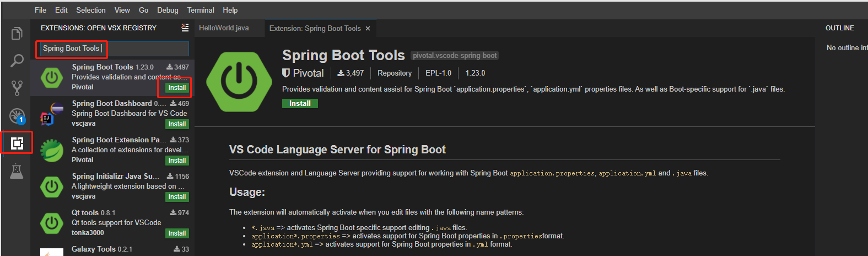Open the Debug menu

point(168,10)
